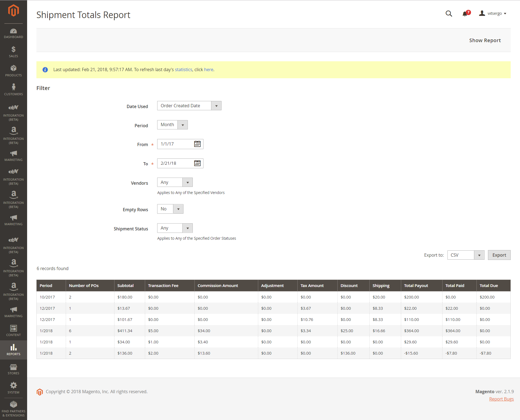Image resolution: width=520 pixels, height=420 pixels.
Task: Click the Total Paid column header
Action: point(459,285)
